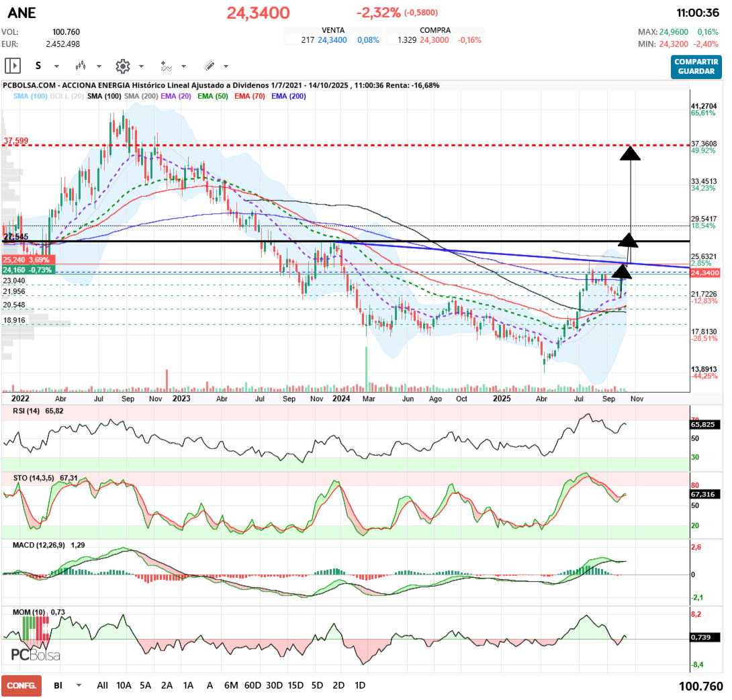Select the pencil drawing tool
This screenshot has width=732, height=700.
(x=209, y=66)
